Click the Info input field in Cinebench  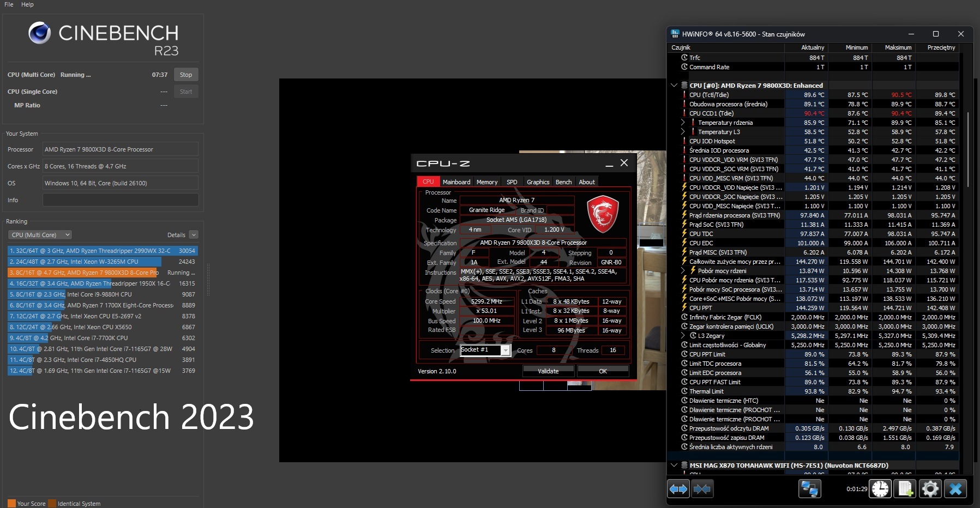[x=121, y=200]
